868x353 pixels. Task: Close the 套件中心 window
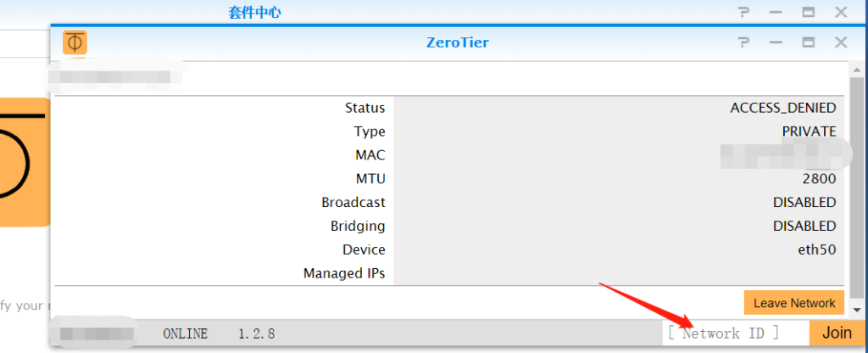840,12
